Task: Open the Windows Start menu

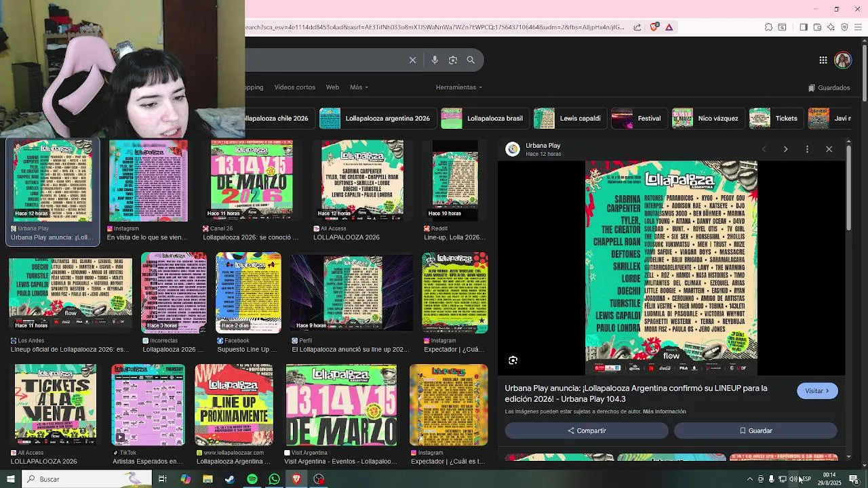Action: coord(10,479)
